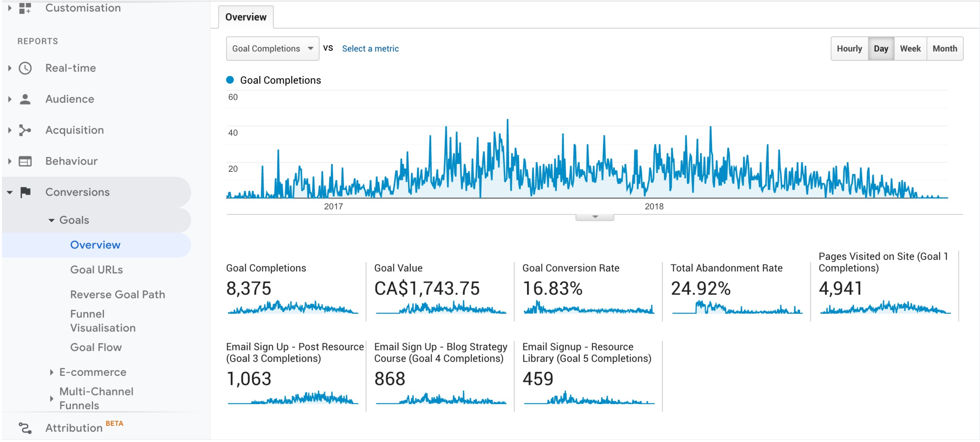Click the 4,941 pages visited value

tap(841, 288)
